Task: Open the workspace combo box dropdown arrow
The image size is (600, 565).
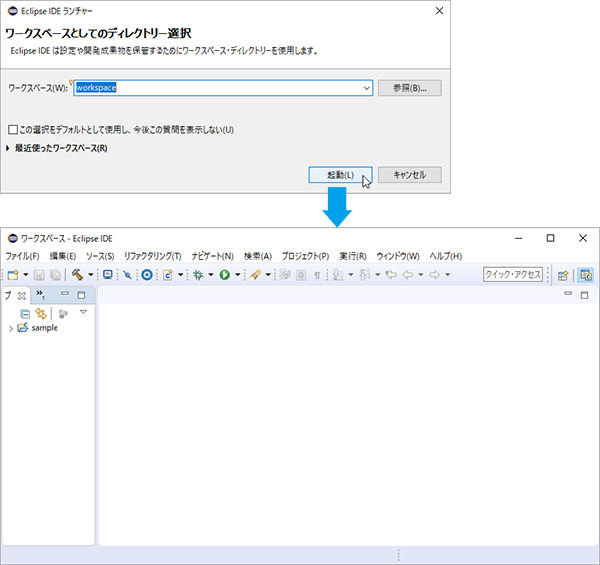Action: point(366,88)
